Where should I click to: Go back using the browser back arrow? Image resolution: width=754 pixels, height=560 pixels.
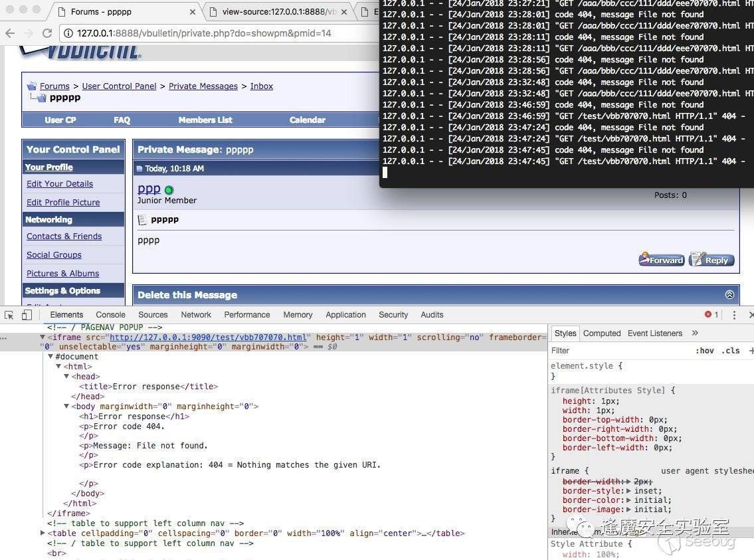(x=10, y=33)
